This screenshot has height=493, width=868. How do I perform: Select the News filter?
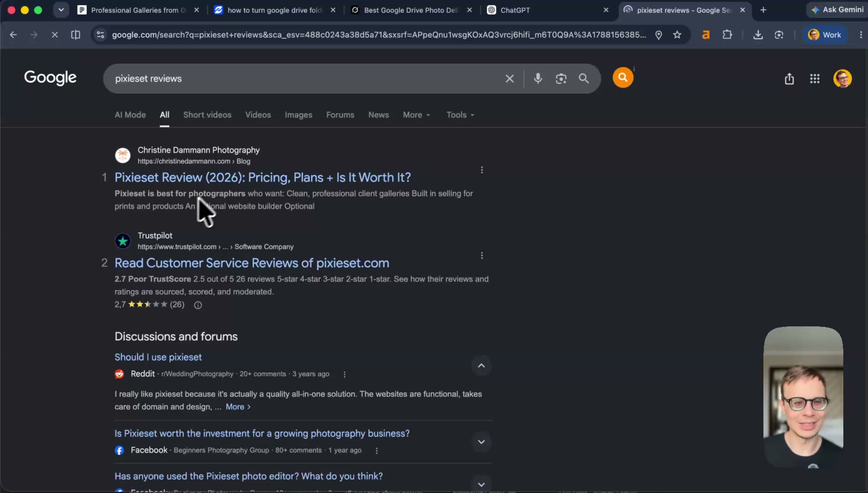379,115
